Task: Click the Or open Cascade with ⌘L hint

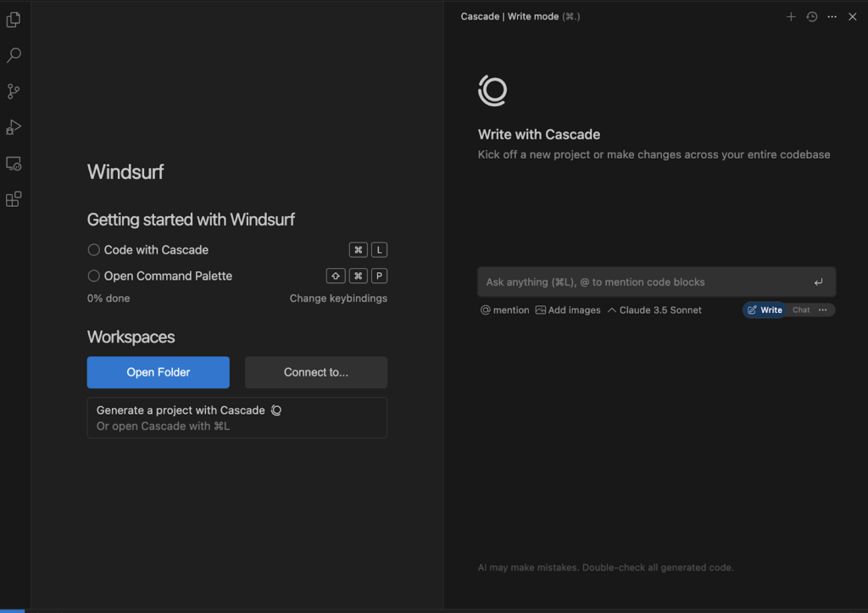Action: pos(164,426)
